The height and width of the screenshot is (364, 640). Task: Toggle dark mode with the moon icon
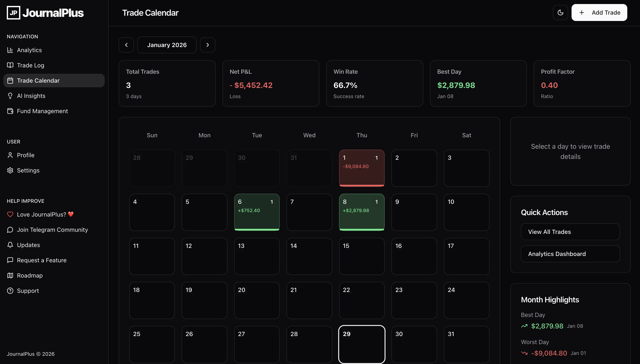click(x=560, y=13)
